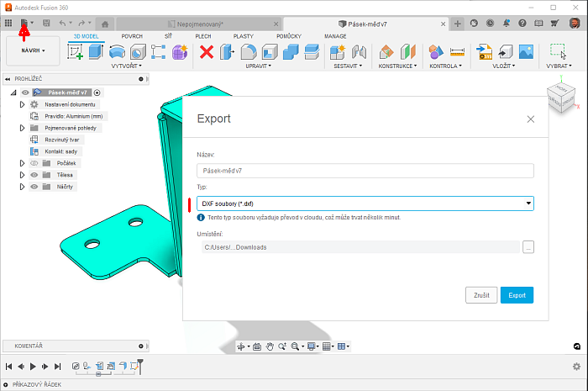Toggle visibility of Náčrty folder

pyautogui.click(x=34, y=187)
